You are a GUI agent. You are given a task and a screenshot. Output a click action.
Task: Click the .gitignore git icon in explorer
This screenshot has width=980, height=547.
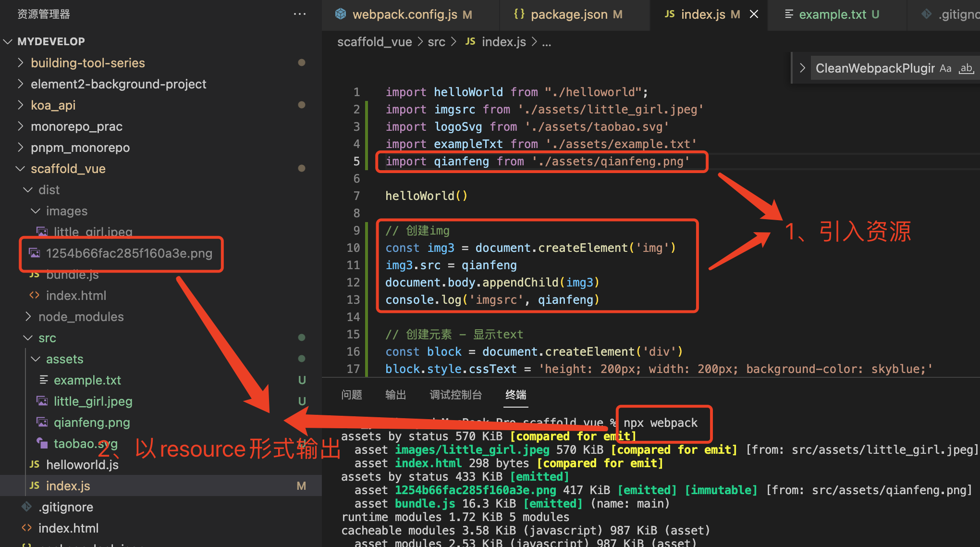pyautogui.click(x=27, y=507)
